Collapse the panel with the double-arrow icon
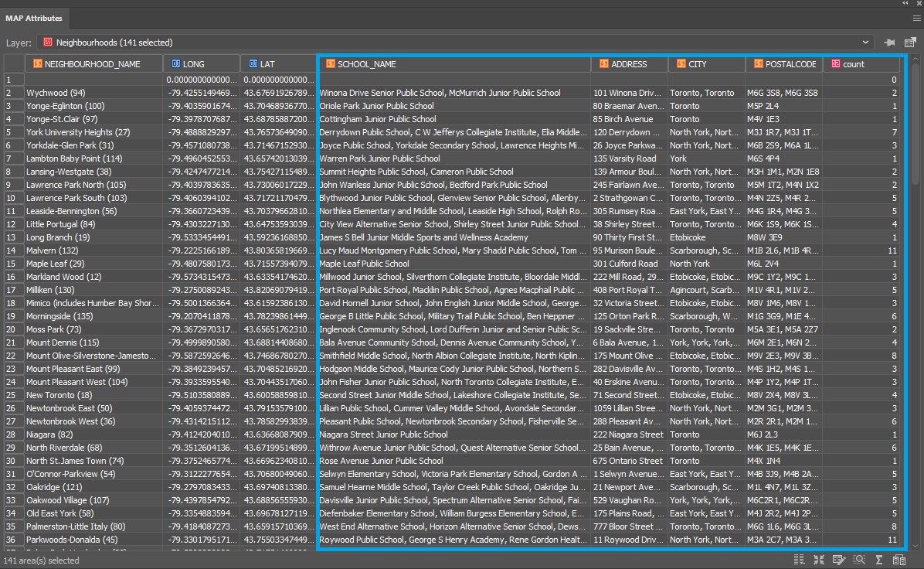Image resolution: width=924 pixels, height=569 pixels. click(905, 4)
